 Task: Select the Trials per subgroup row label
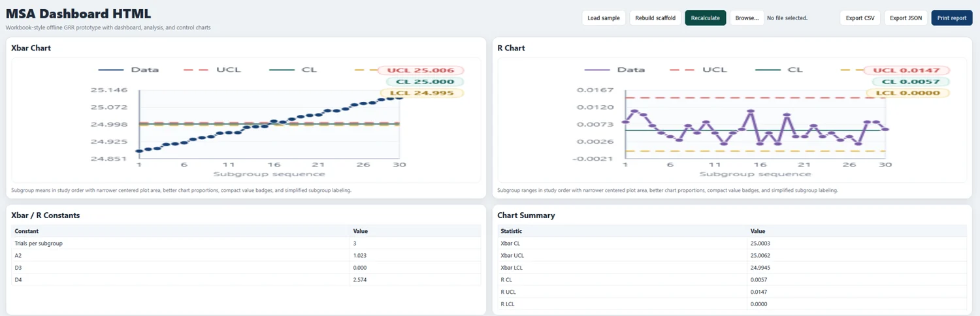(39, 244)
